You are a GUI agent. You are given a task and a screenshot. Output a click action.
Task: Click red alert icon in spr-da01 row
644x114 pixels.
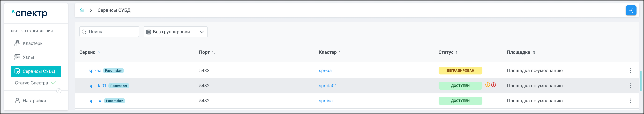coord(493,85)
